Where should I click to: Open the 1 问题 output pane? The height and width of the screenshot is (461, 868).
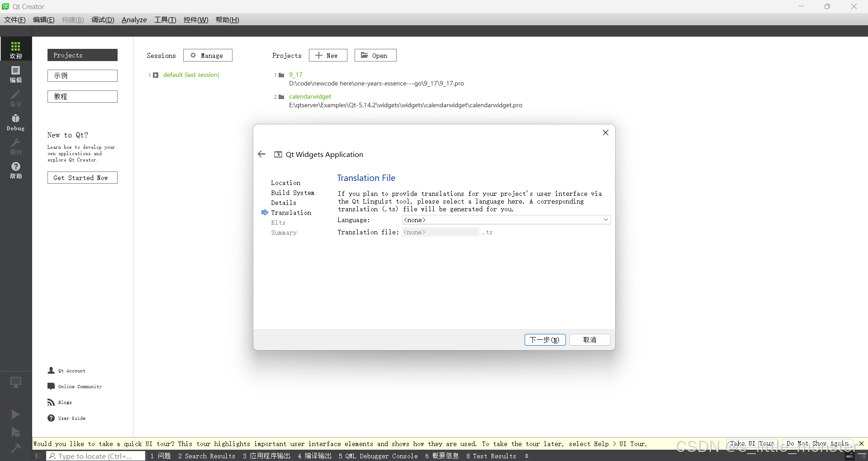click(161, 456)
